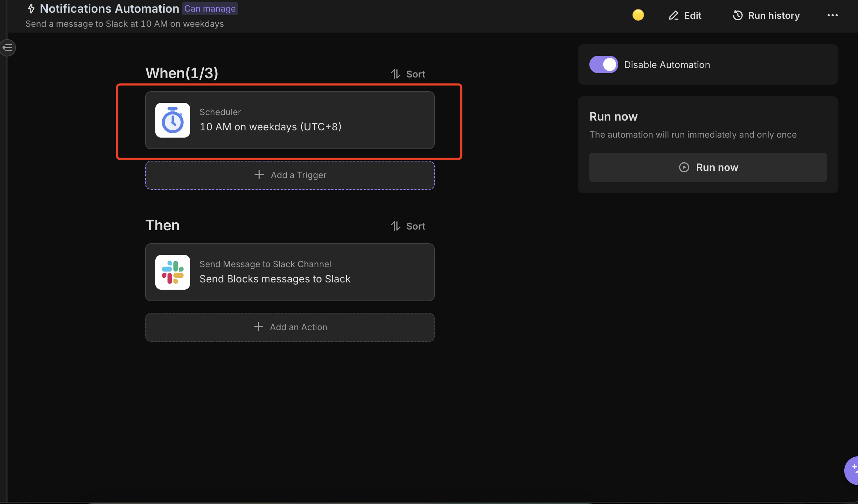Click the Send Blocks messages action card
Image resolution: width=858 pixels, height=504 pixels.
[290, 272]
